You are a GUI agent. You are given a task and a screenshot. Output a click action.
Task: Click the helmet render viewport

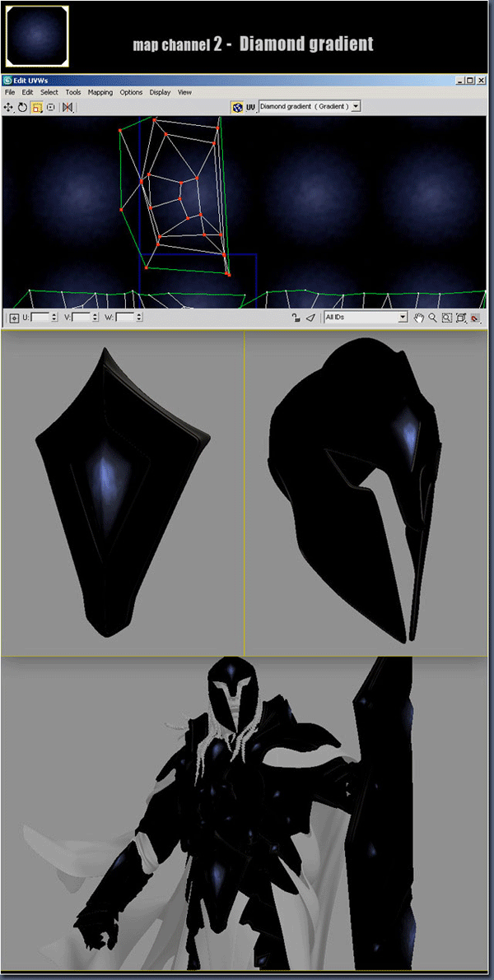(366, 493)
